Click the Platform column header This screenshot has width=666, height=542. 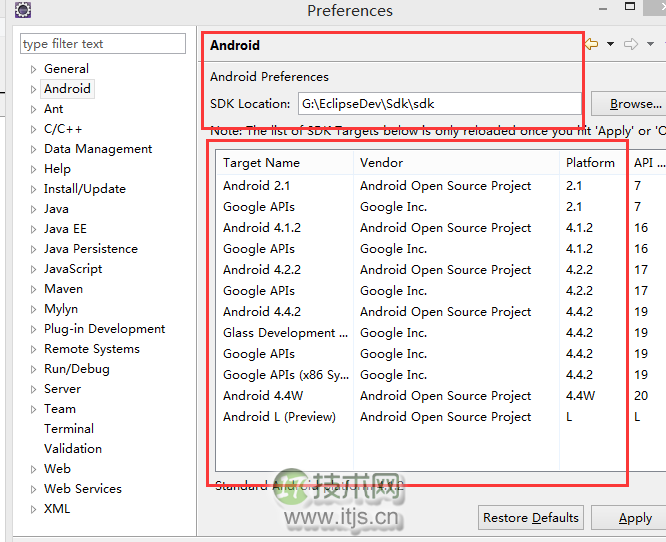tap(593, 163)
